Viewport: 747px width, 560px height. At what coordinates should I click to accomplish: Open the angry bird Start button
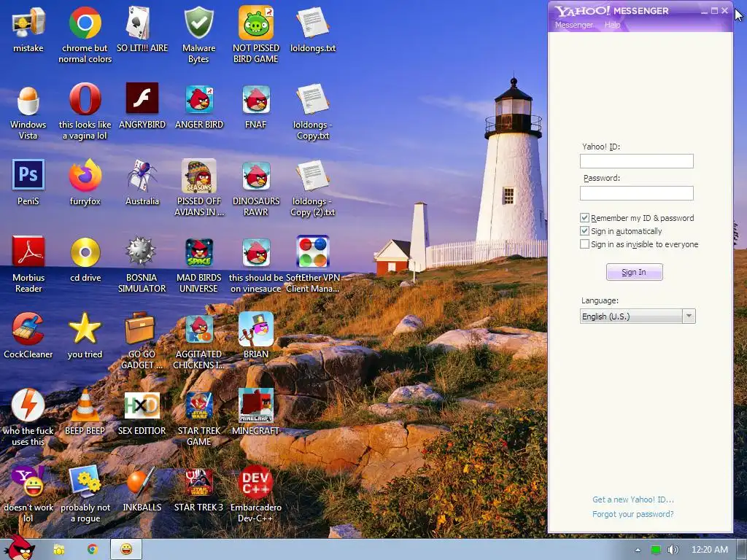pyautogui.click(x=21, y=548)
